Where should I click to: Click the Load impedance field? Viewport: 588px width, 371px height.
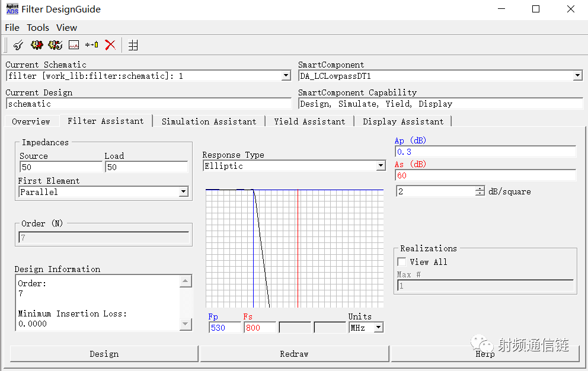tap(146, 167)
